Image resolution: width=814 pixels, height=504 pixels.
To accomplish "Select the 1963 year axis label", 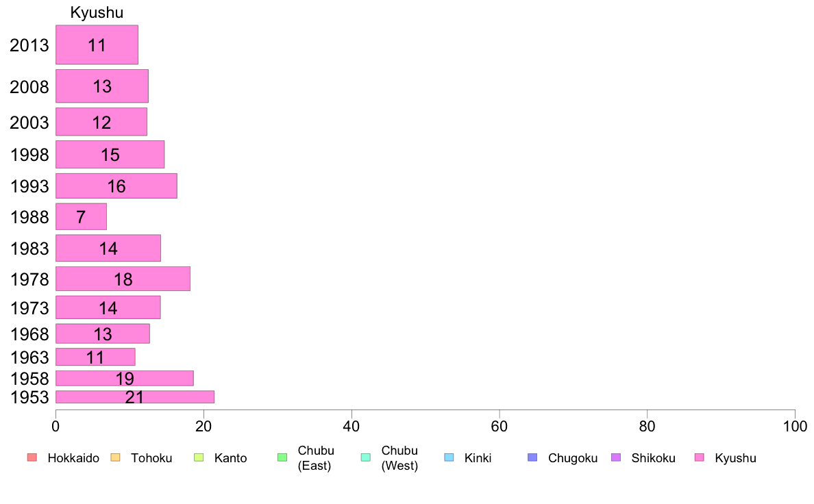I will (x=29, y=357).
